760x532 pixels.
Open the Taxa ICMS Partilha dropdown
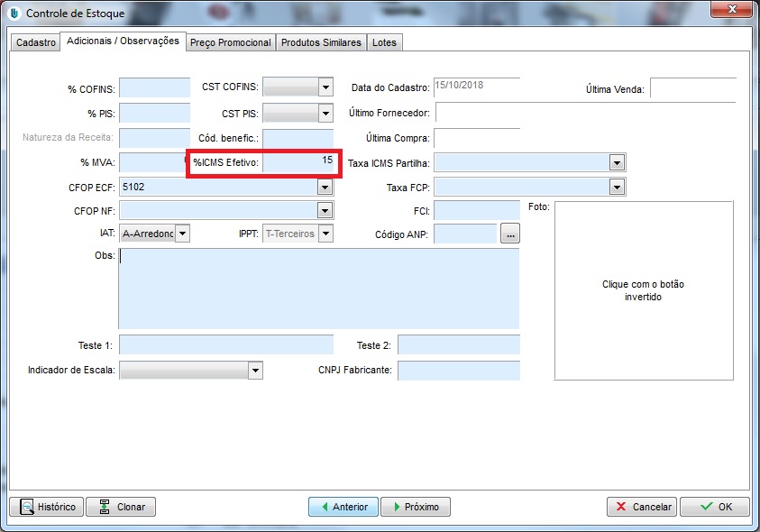(617, 163)
